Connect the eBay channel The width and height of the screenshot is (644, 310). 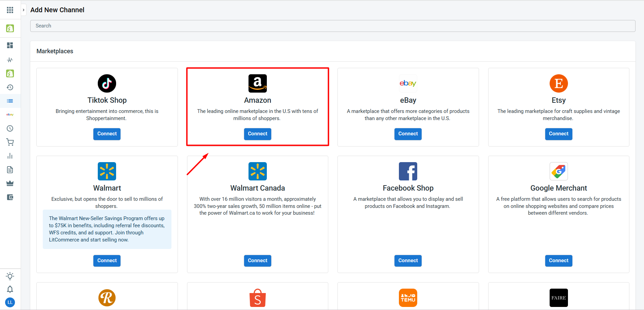tap(408, 134)
